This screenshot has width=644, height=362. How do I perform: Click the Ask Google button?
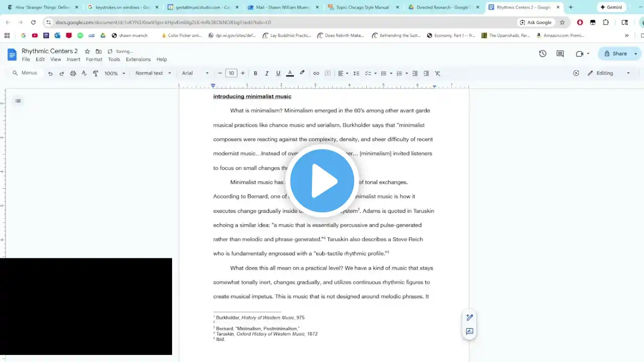(535, 22)
